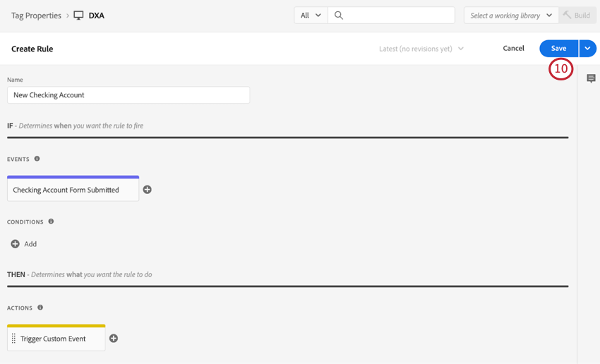Go to the Tag Properties breadcrumb
Viewport: 600px width, 364px height.
[x=36, y=16]
